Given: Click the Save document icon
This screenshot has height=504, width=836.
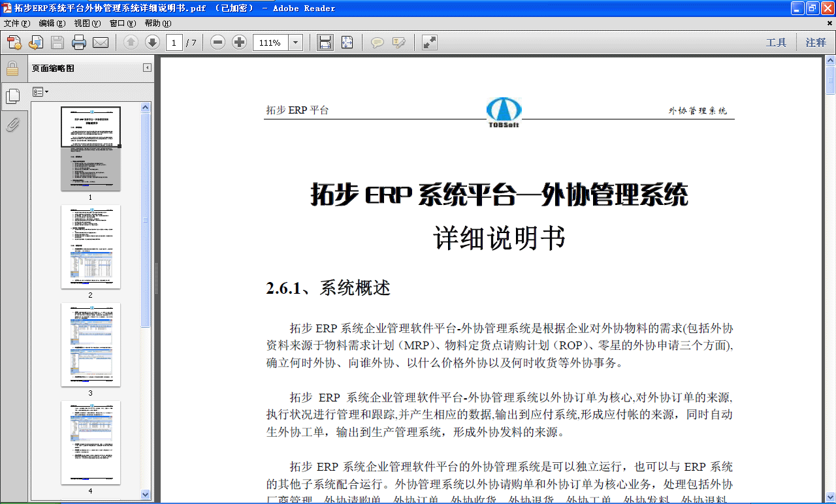Looking at the screenshot, I should 57,42.
